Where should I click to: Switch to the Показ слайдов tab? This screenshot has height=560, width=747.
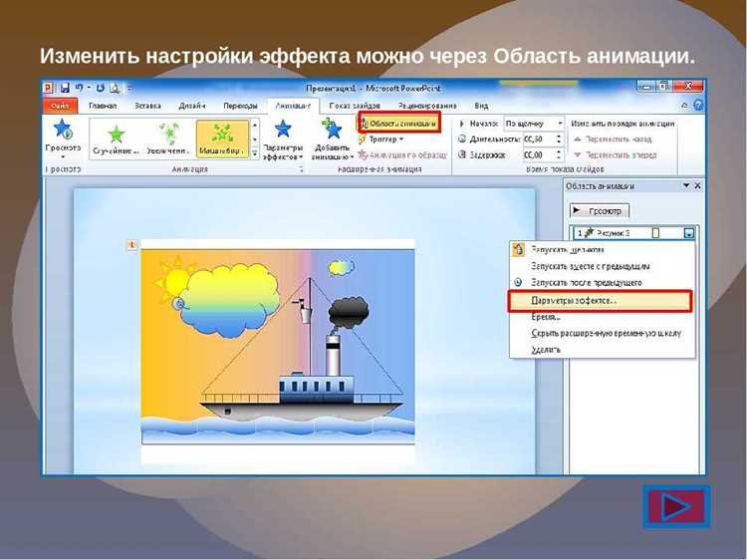tap(355, 106)
